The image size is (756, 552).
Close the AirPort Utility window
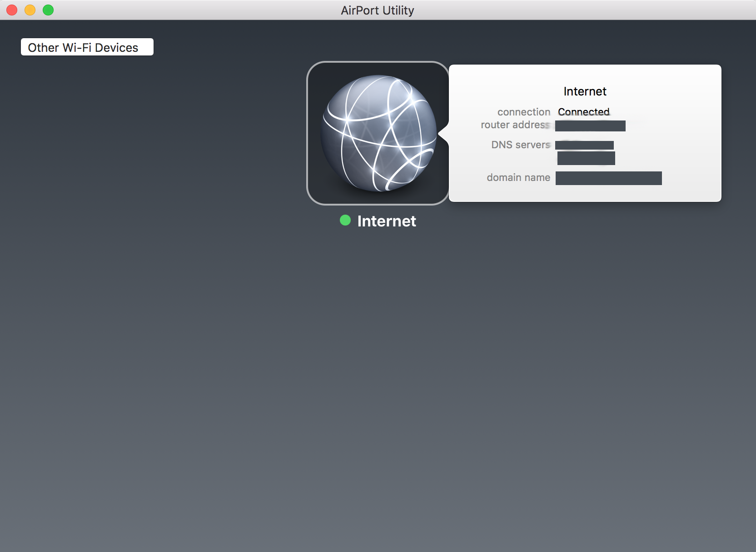12,10
